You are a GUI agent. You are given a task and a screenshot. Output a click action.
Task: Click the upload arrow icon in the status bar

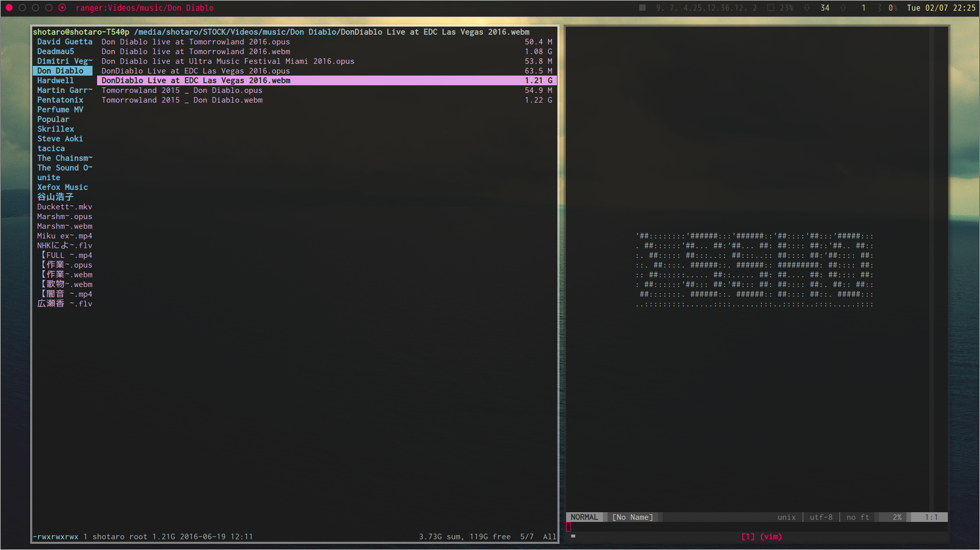tap(844, 8)
